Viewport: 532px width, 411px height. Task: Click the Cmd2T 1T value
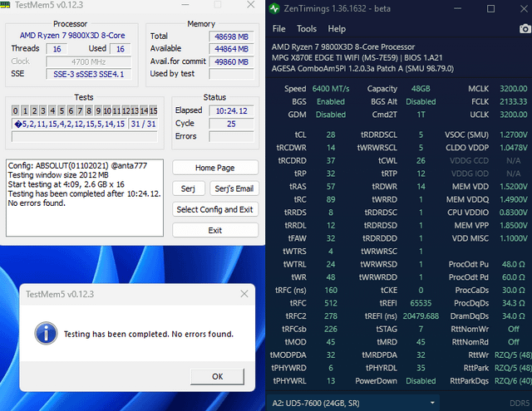point(421,115)
